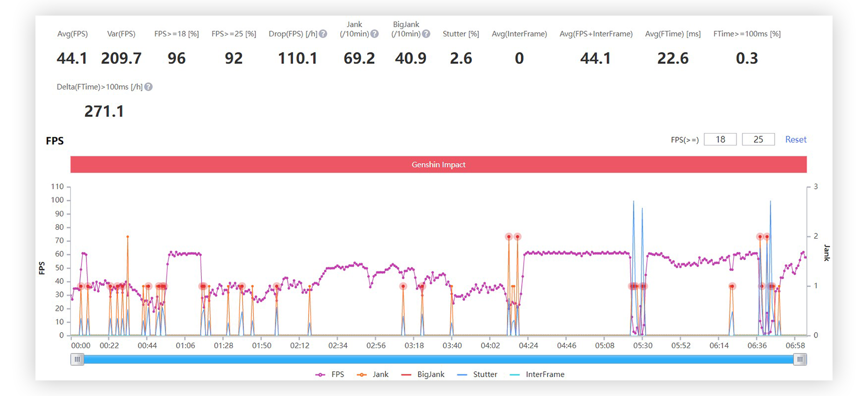
Task: Toggle the BigJank legend entry
Action: [x=423, y=375]
